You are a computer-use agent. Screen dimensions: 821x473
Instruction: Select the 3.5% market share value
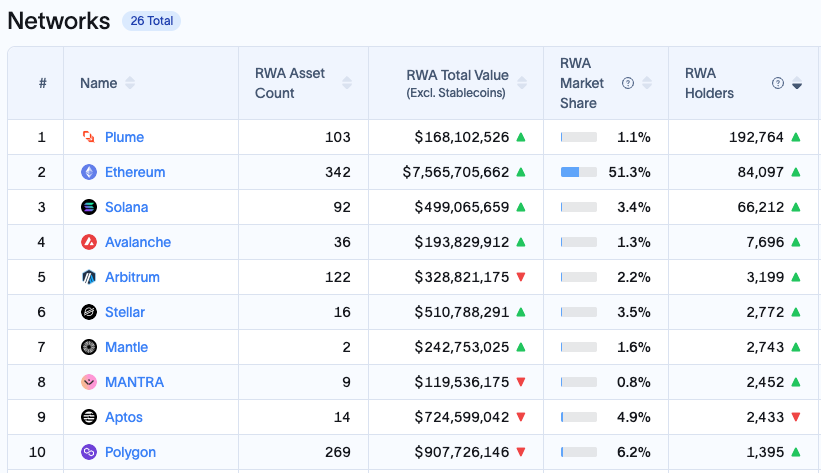click(x=634, y=312)
